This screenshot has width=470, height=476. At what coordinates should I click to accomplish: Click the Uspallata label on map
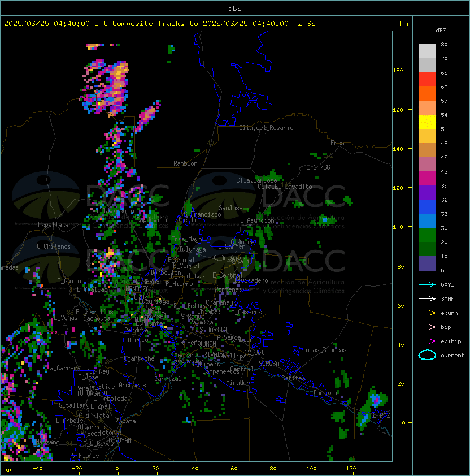coord(53,225)
